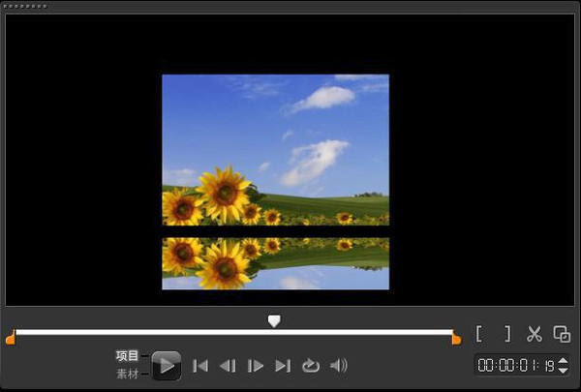
Task: Set mark-in with the left bracket
Action: [479, 334]
